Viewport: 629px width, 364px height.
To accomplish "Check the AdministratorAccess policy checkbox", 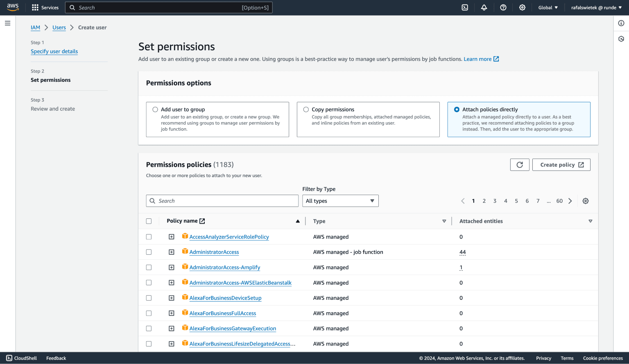I will tap(149, 252).
